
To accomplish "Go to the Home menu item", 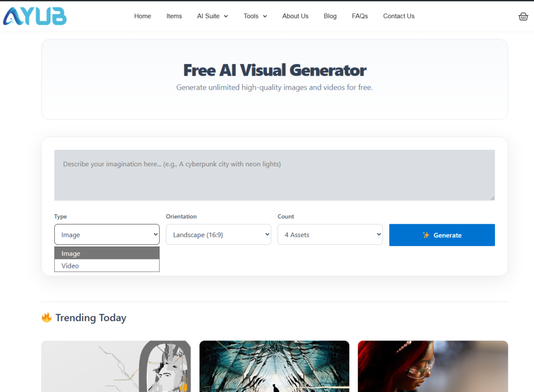I will tap(142, 16).
